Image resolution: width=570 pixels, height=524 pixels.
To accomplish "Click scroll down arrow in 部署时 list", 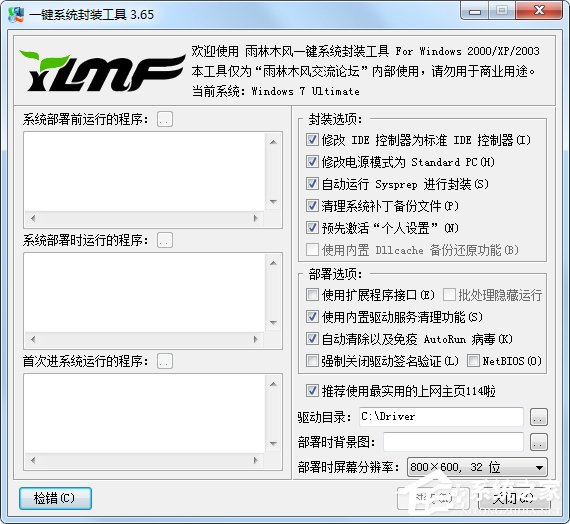I will click(x=273, y=323).
